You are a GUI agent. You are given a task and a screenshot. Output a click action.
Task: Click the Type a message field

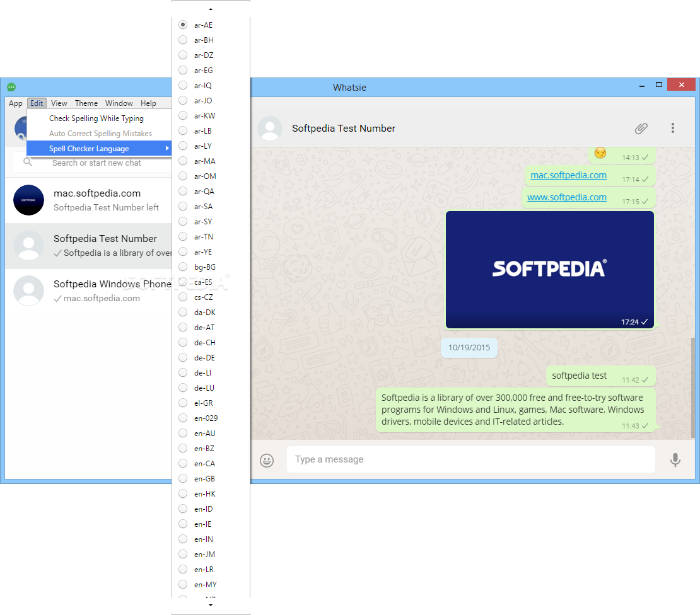pyautogui.click(x=471, y=459)
